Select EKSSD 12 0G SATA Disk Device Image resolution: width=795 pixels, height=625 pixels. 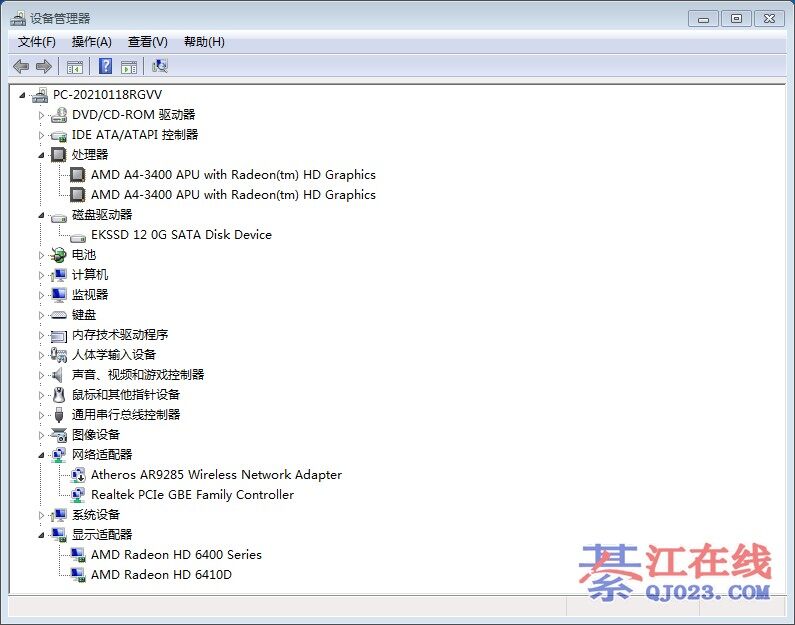click(x=181, y=235)
